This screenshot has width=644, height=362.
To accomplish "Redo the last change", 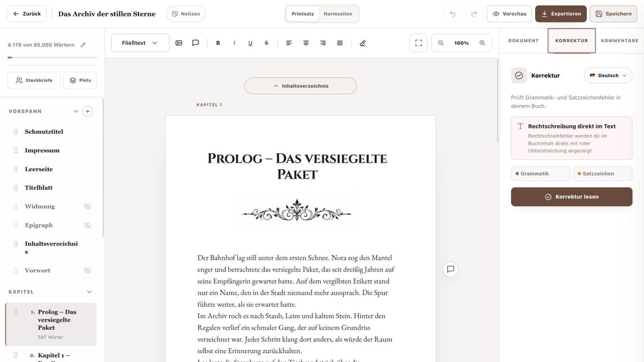I will (474, 14).
